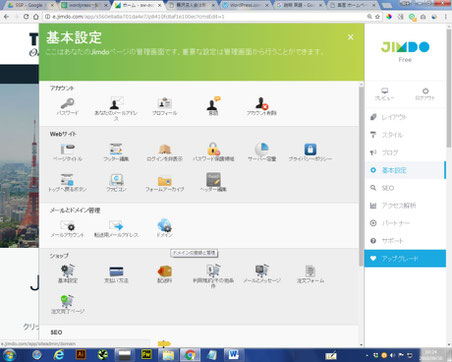Open the トップへ戻るボタン setting
Screen dimensions: 452x362
point(68,183)
